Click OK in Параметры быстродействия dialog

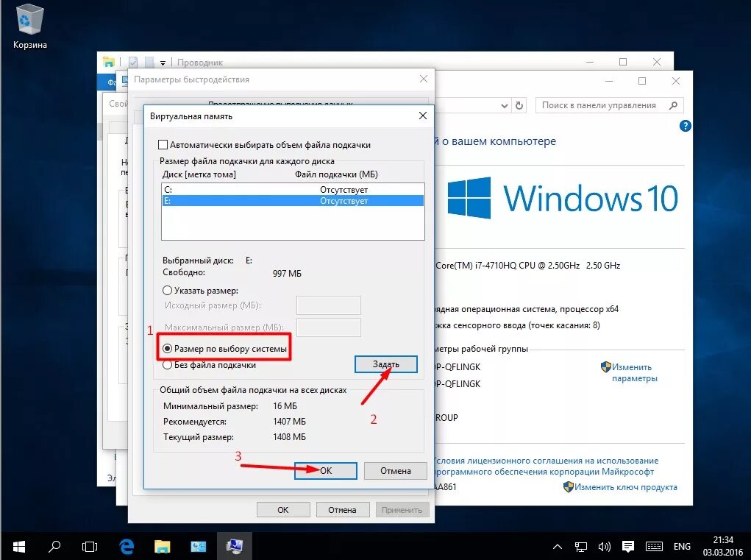point(283,510)
